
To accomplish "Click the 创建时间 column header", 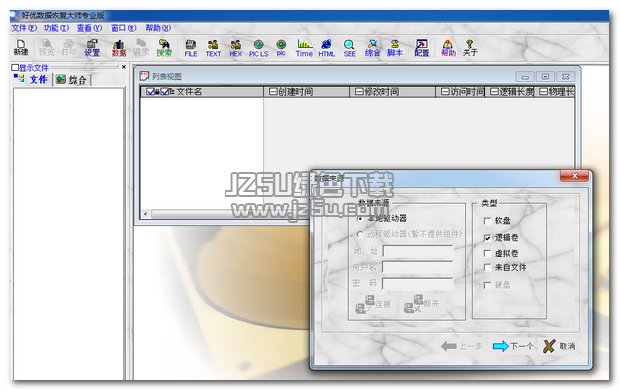I will click(306, 92).
